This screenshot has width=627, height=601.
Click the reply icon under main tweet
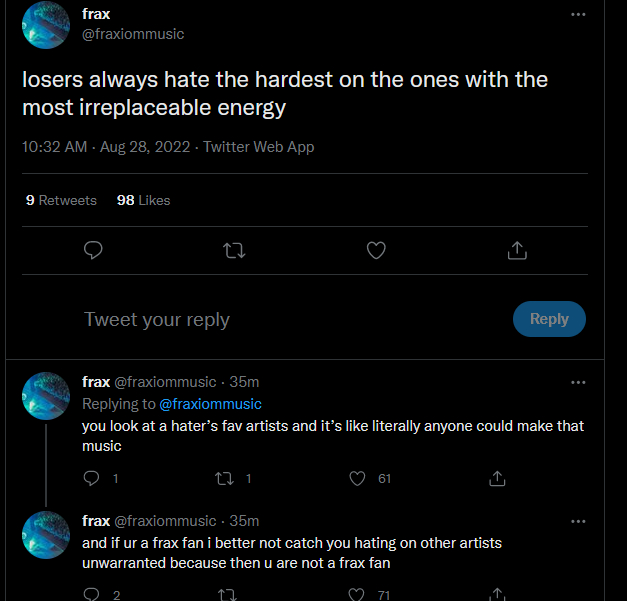coord(93,250)
